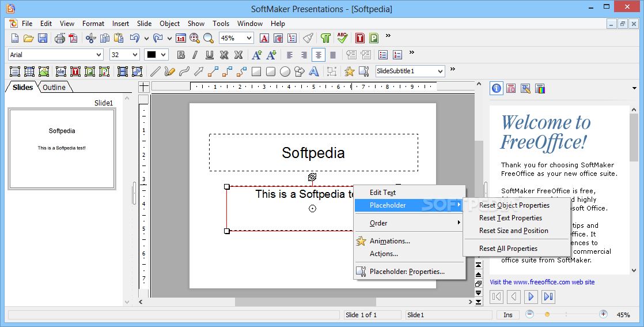The width and height of the screenshot is (644, 327).
Task: Insert a TextArt object
Action: (x=314, y=71)
